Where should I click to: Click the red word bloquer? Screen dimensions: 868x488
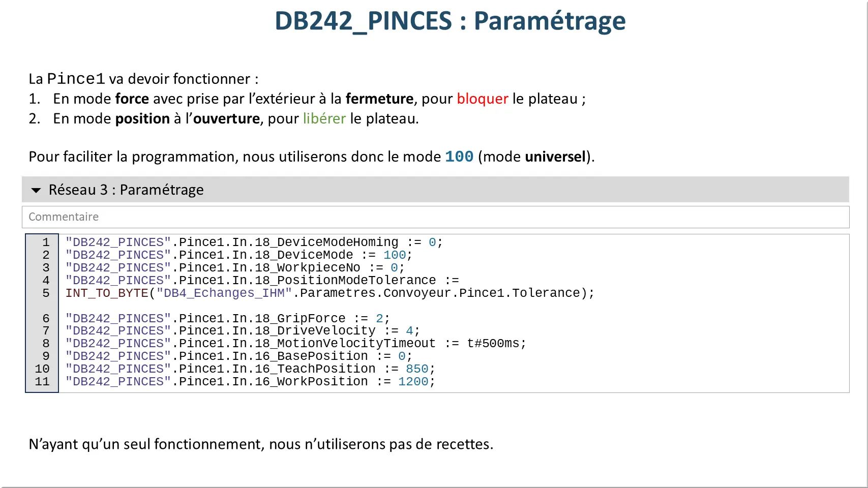coord(483,99)
